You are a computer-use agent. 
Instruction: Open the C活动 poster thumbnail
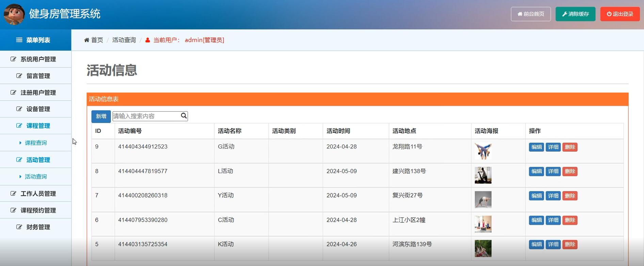coord(483,224)
